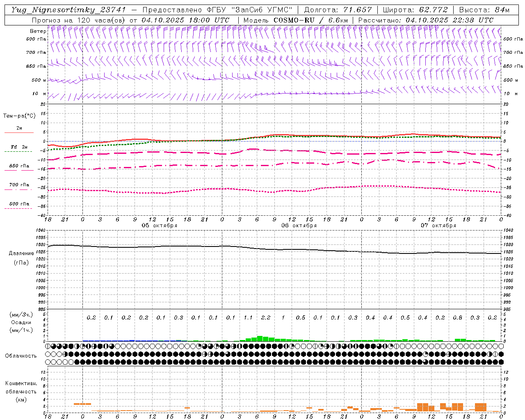Image resolution: width=525 pixels, height=420 pixels.
Task: Click the 05 октября date label
Action: pos(160,226)
